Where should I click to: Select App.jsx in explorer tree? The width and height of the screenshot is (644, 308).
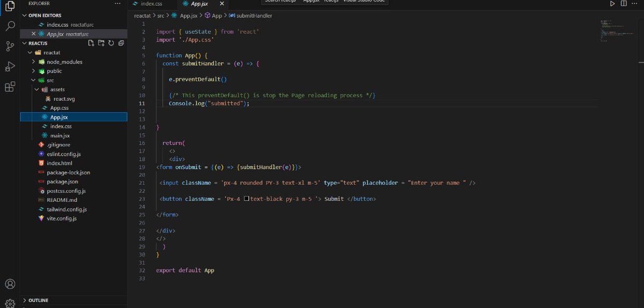pos(74,117)
